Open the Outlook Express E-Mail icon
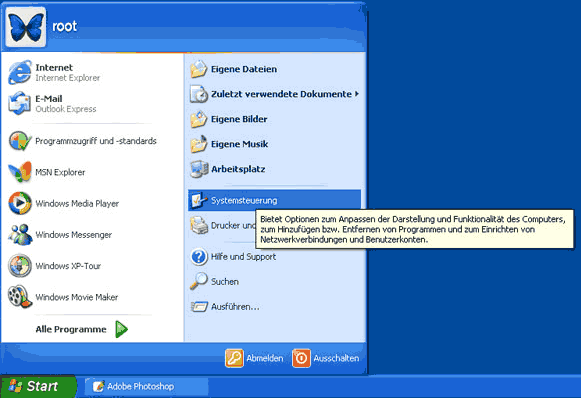 (20, 103)
